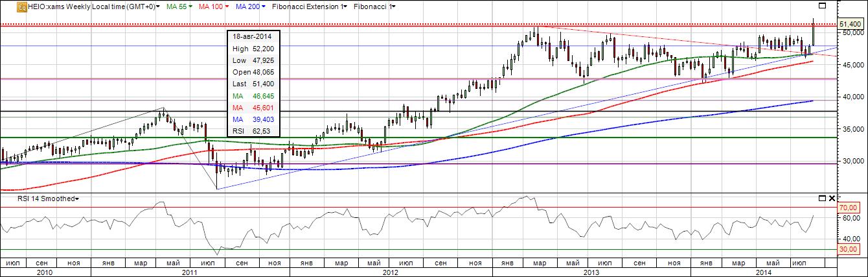The width and height of the screenshot is (868, 277).
Task: Close the RSI indicator pane
Action: tap(830, 197)
